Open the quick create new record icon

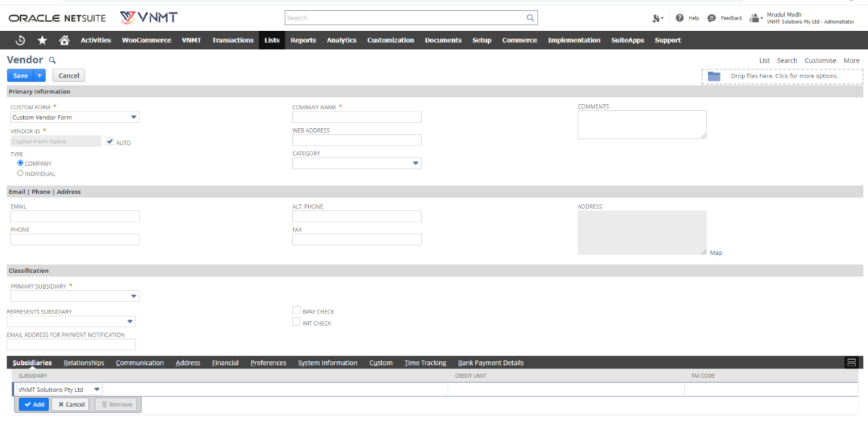(653, 17)
